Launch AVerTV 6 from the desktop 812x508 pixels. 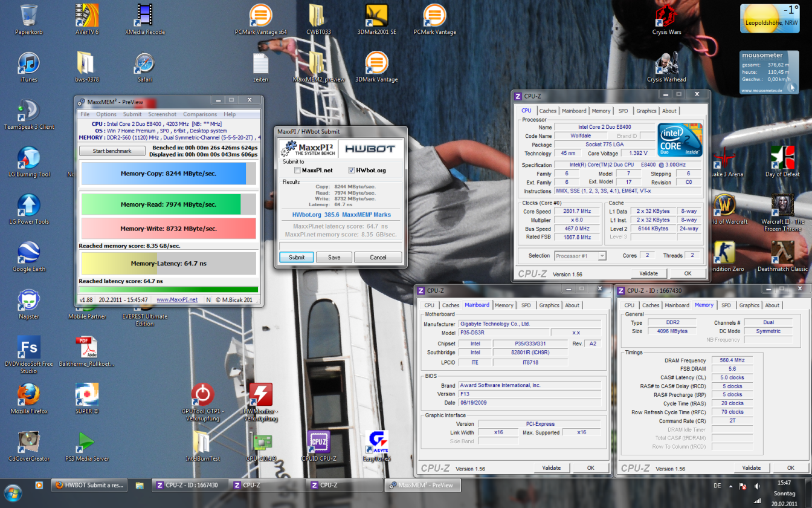[x=87, y=19]
